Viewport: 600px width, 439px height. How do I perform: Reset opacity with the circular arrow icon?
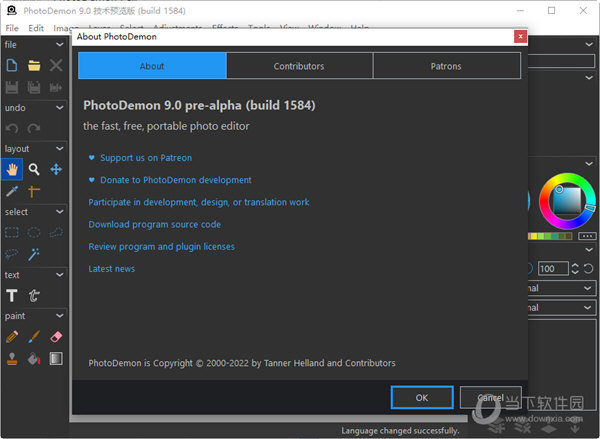pos(589,269)
